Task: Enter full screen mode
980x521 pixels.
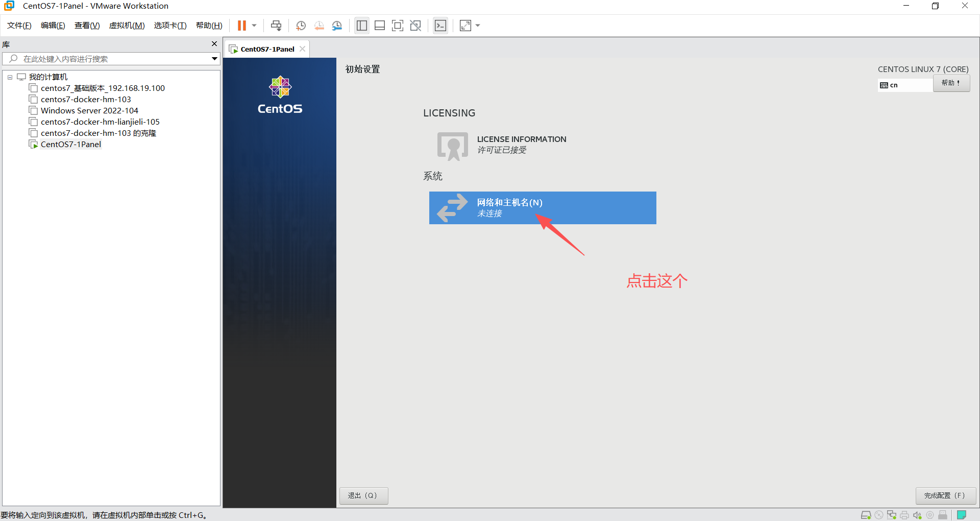Action: 398,26
